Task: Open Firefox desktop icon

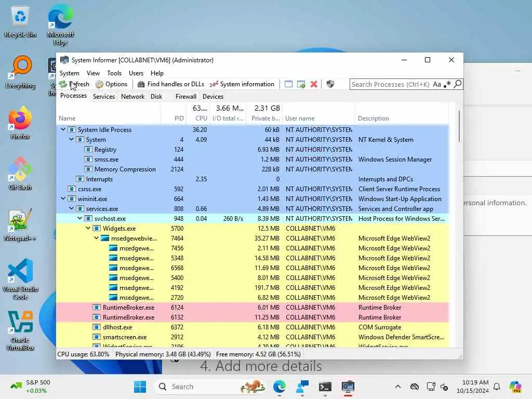Action: point(20,123)
